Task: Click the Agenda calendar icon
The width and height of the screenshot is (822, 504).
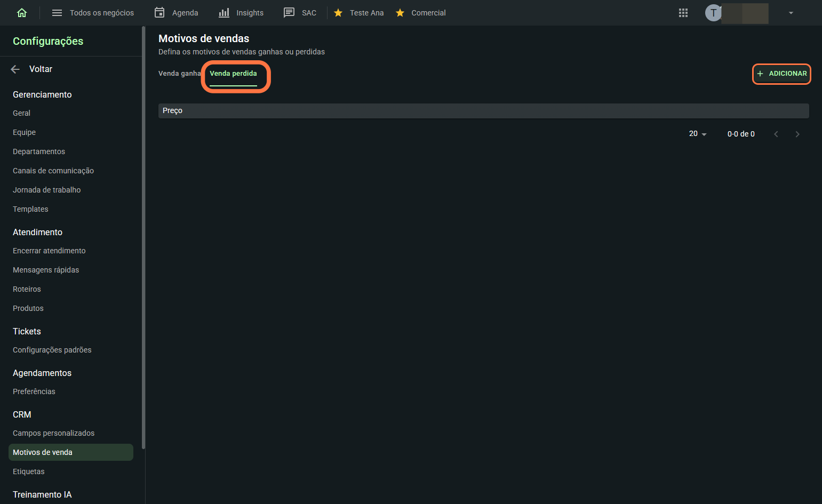Action: click(x=159, y=13)
